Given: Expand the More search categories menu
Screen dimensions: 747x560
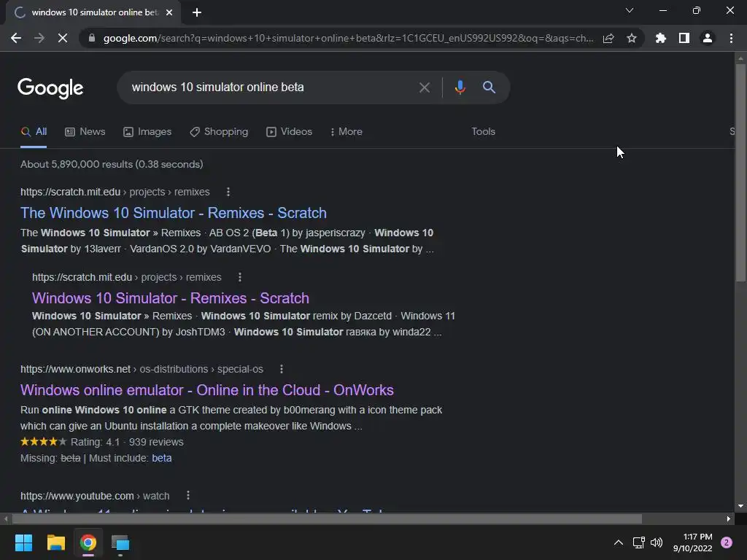Looking at the screenshot, I should point(347,132).
